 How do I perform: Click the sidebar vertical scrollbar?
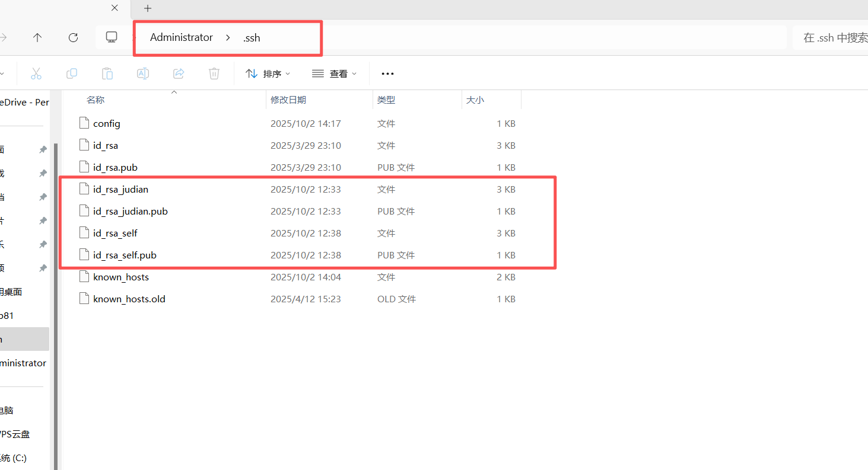coord(56,305)
